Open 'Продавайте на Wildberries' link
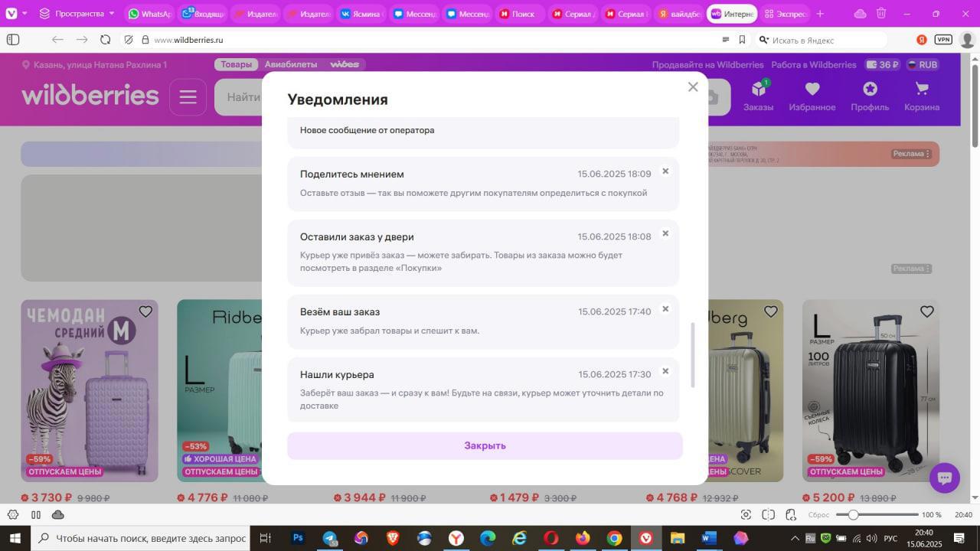This screenshot has width=980, height=551. point(707,65)
